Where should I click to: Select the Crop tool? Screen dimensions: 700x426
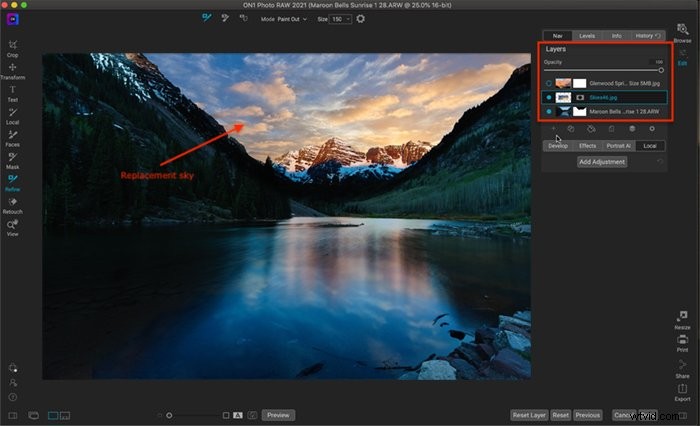(x=12, y=49)
